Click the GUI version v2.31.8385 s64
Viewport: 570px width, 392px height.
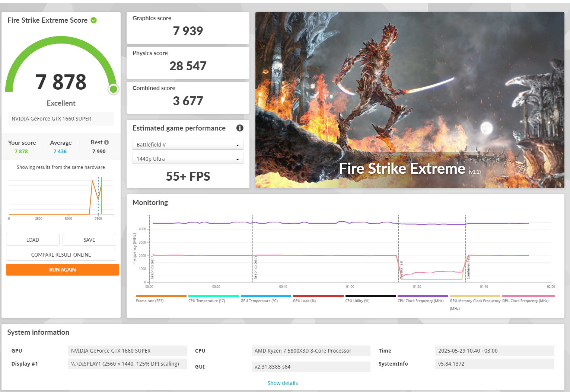pyautogui.click(x=311, y=367)
